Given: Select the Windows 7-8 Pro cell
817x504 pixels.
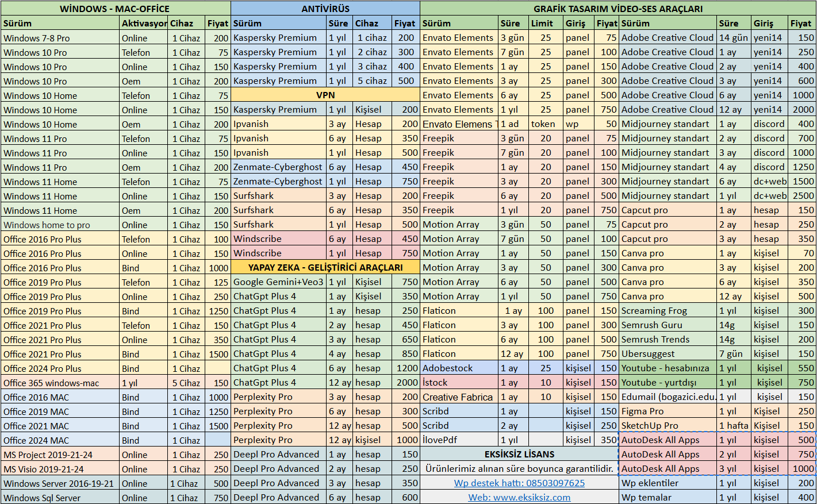Looking at the screenshot, I should point(60,38).
